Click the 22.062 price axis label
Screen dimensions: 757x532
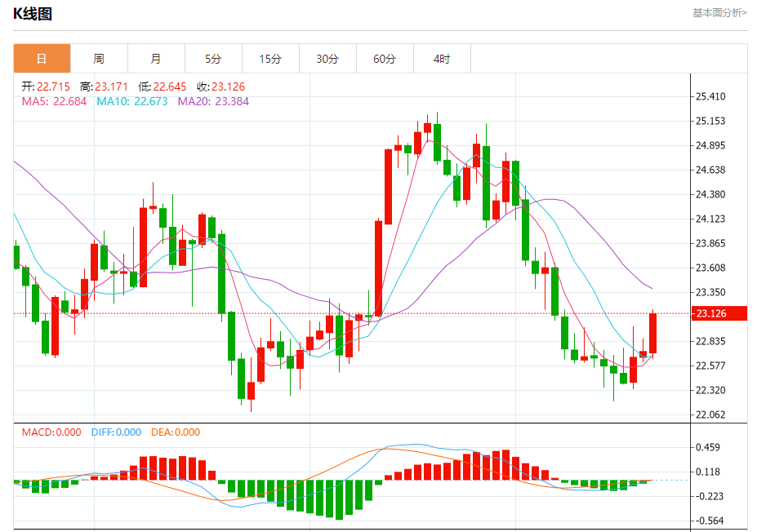[x=710, y=415]
